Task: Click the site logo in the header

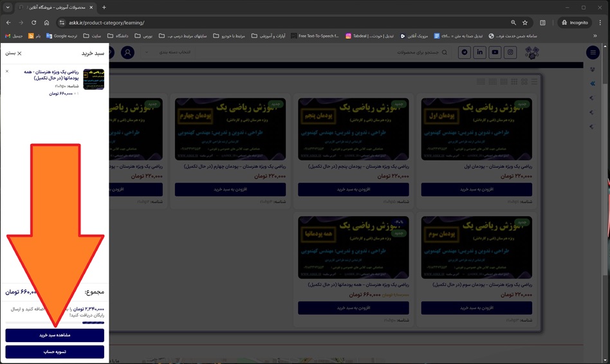Action: (x=532, y=53)
